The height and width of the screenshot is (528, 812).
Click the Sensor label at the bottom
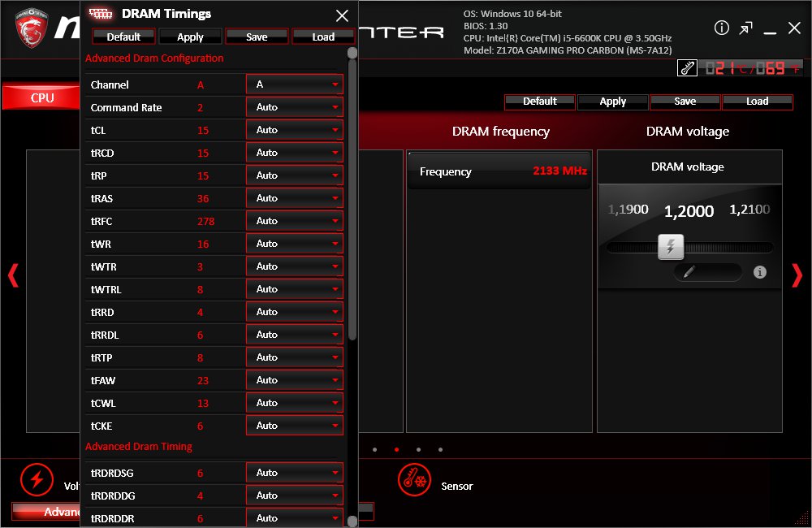(x=456, y=486)
